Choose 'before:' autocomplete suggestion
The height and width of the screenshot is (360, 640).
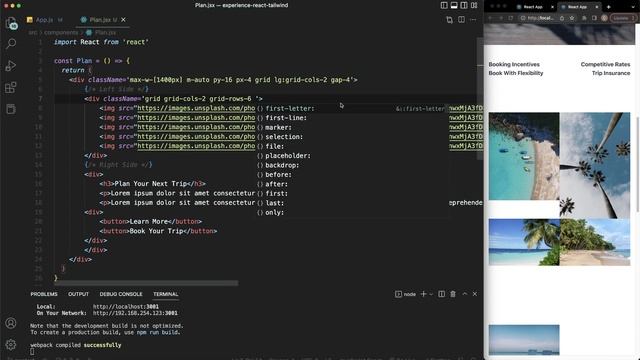point(352,175)
